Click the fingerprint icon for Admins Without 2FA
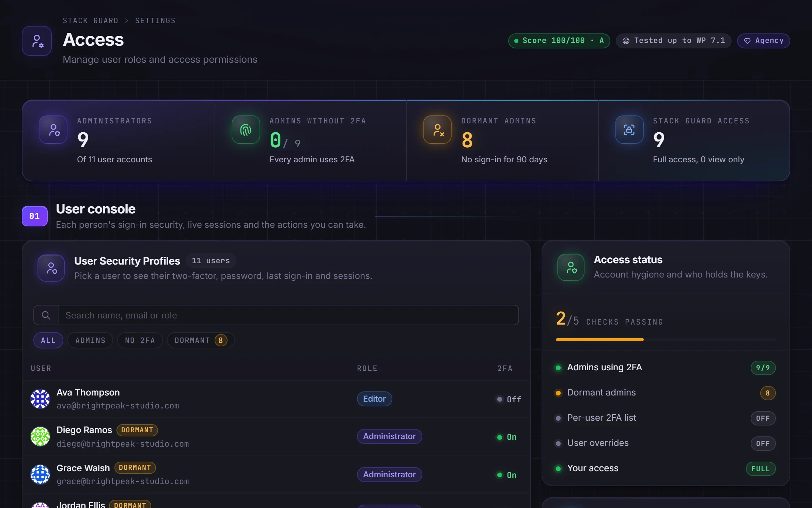This screenshot has height=508, width=812. [x=246, y=130]
